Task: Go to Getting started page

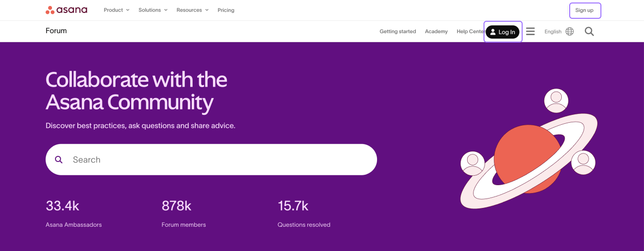Action: pyautogui.click(x=398, y=32)
